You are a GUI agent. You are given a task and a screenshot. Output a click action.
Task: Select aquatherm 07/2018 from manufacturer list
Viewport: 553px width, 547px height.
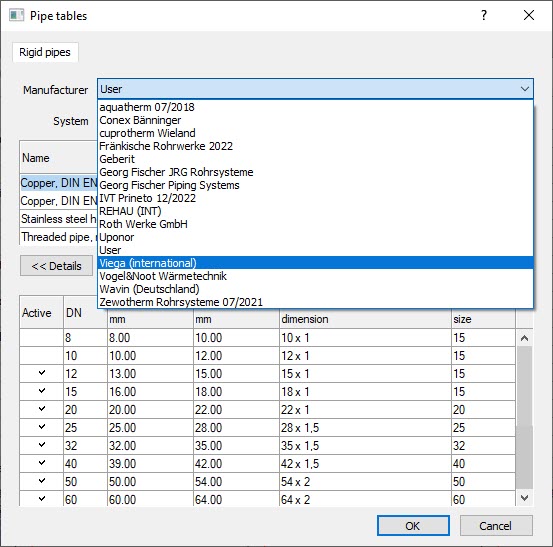tap(315, 107)
